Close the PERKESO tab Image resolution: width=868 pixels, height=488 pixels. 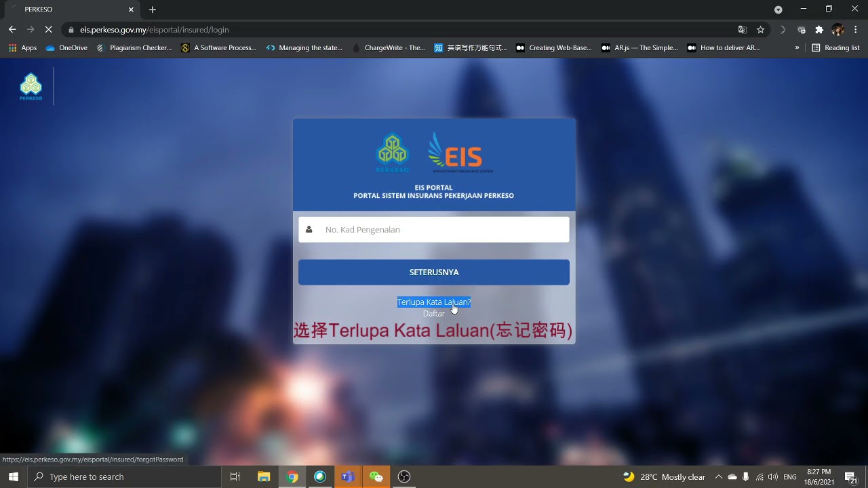click(131, 9)
